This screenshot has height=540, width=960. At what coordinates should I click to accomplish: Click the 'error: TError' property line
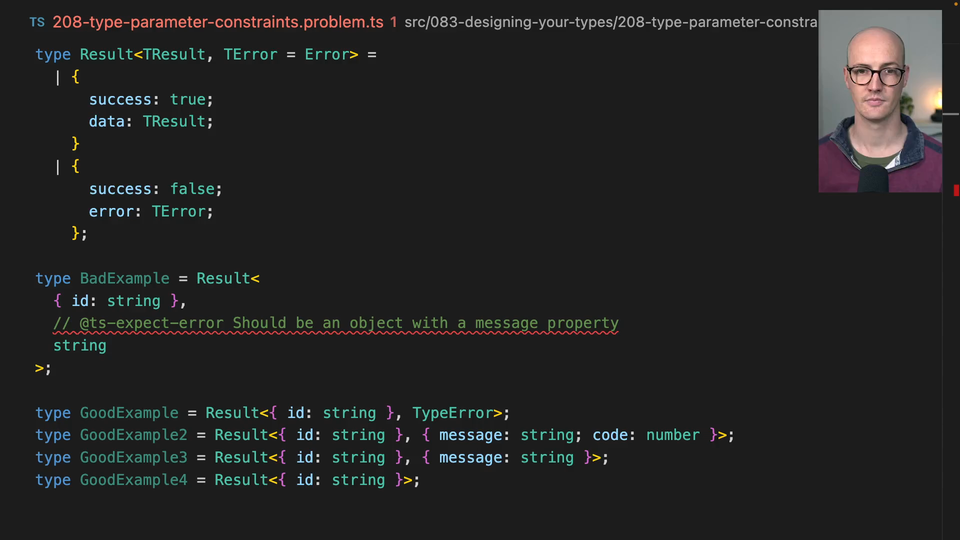pyautogui.click(x=151, y=211)
